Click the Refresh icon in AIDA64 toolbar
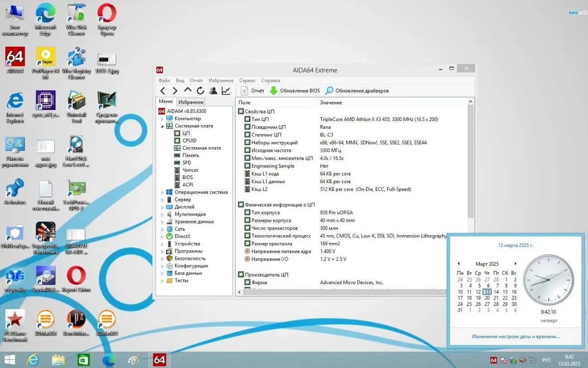Image resolution: width=588 pixels, height=368 pixels. (x=201, y=90)
